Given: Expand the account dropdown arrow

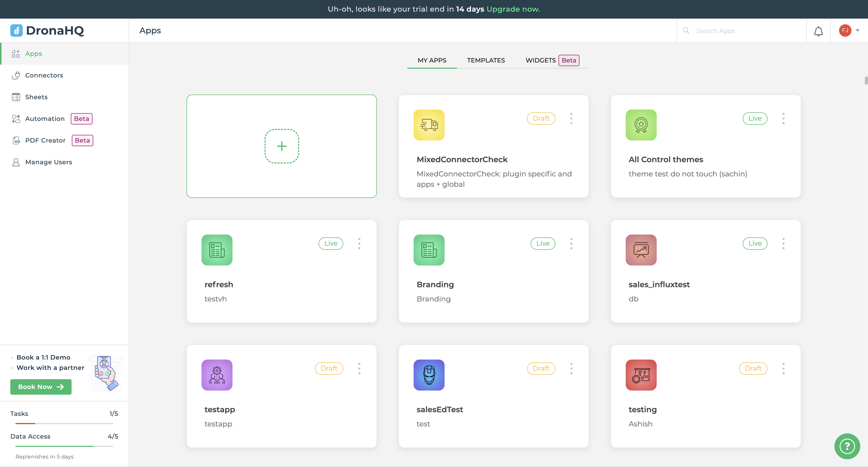Looking at the screenshot, I should [x=858, y=30].
